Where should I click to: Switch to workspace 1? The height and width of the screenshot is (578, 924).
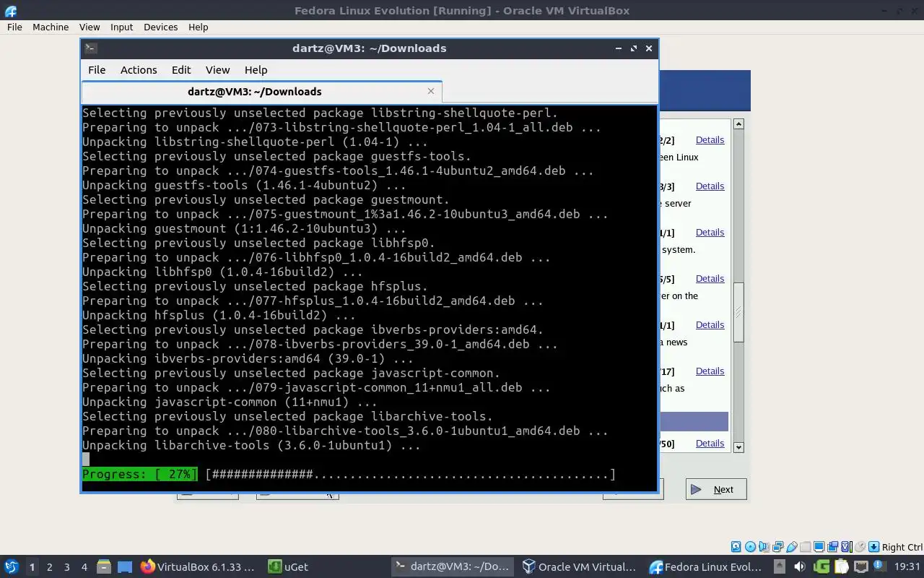coord(32,567)
